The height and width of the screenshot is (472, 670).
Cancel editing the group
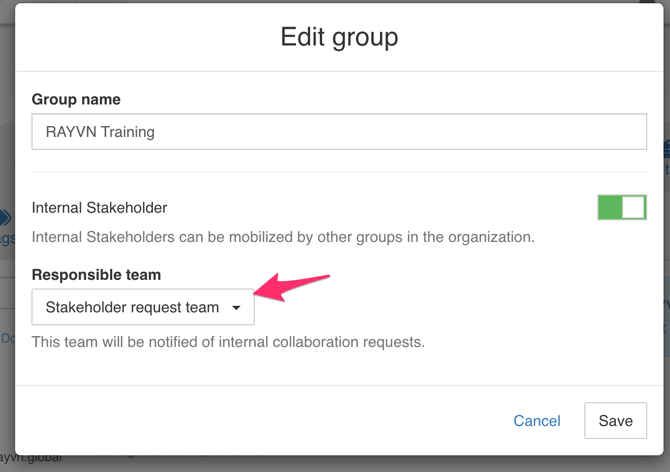[536, 421]
